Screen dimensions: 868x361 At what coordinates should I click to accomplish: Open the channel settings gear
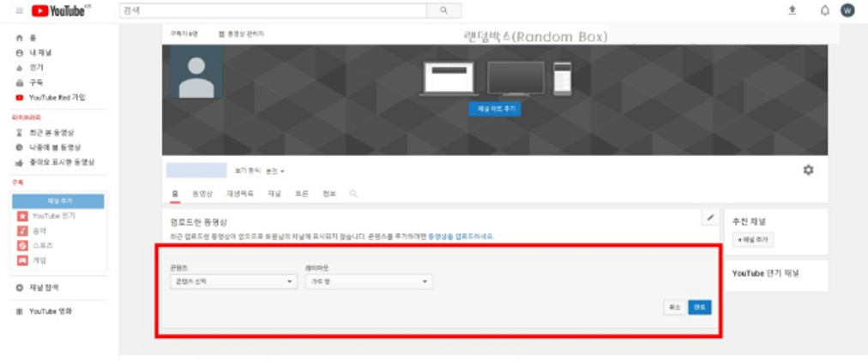pos(808,171)
